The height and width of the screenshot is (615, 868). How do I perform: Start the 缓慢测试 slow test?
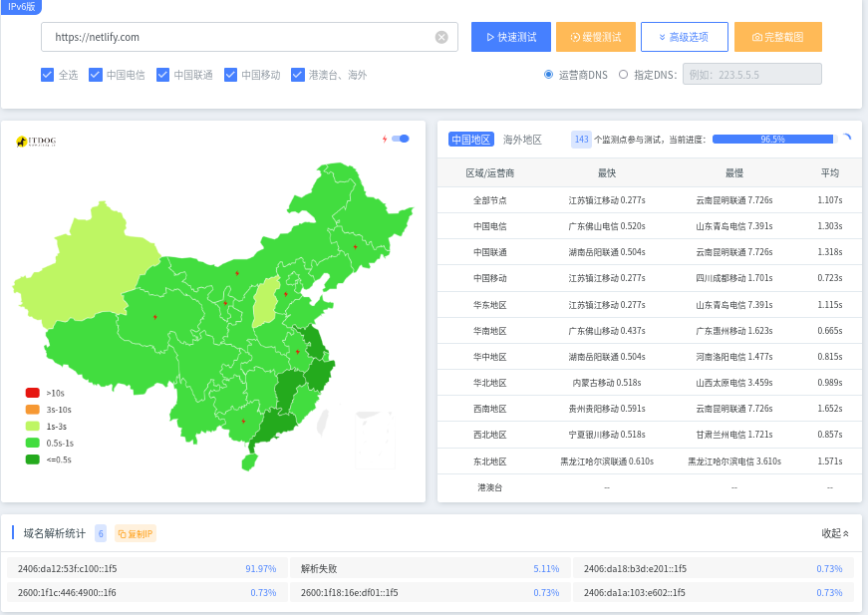click(x=595, y=37)
